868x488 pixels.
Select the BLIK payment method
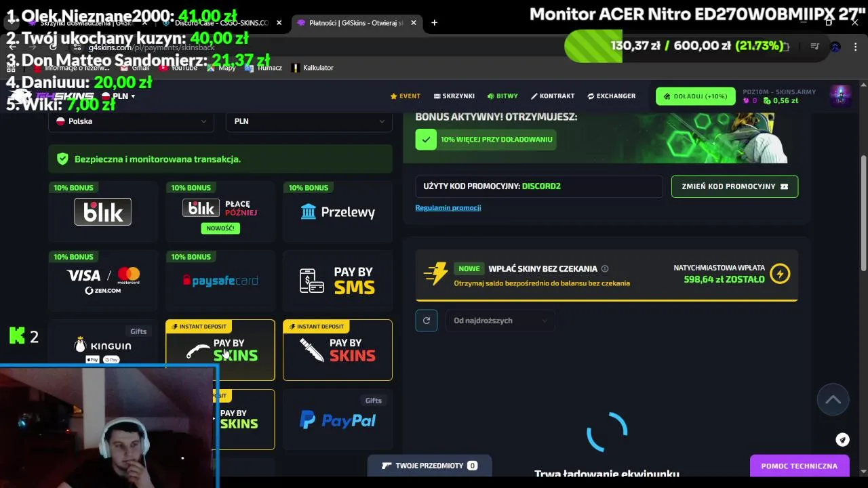103,211
